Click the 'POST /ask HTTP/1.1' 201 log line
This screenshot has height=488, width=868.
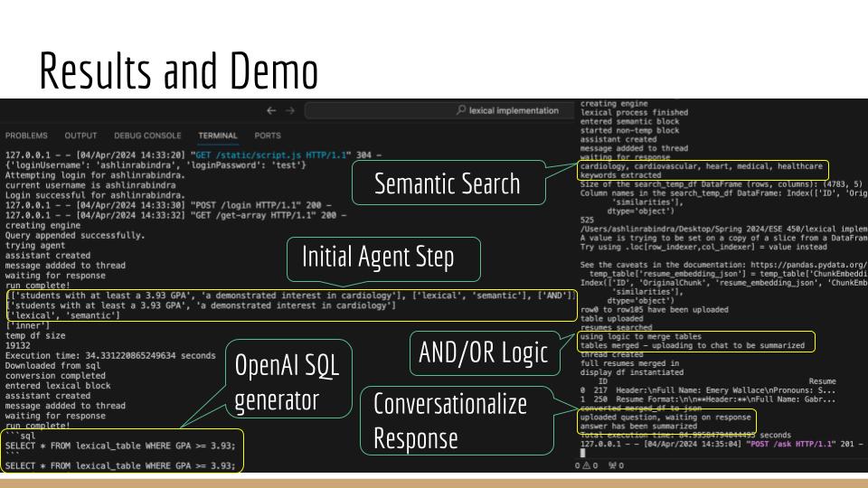click(722, 444)
